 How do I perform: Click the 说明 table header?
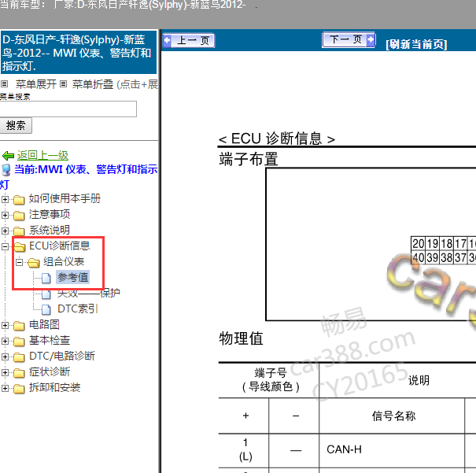tap(419, 380)
